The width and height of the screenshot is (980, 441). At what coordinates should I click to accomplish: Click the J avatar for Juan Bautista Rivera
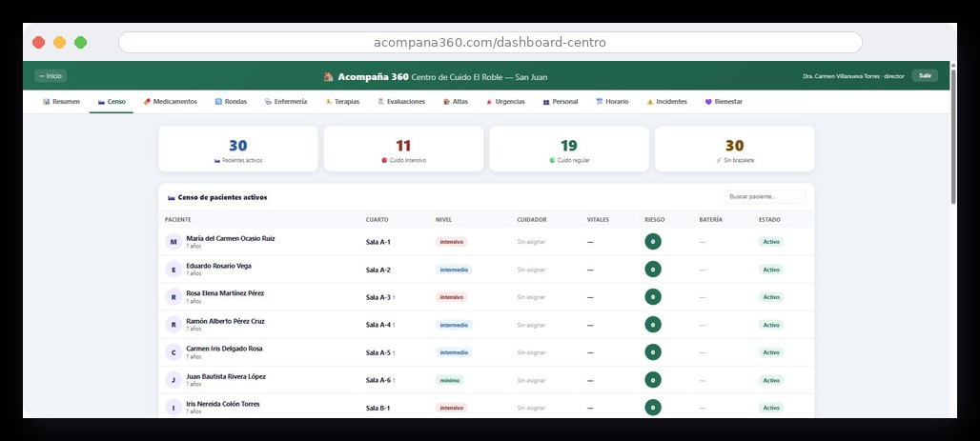tap(174, 380)
